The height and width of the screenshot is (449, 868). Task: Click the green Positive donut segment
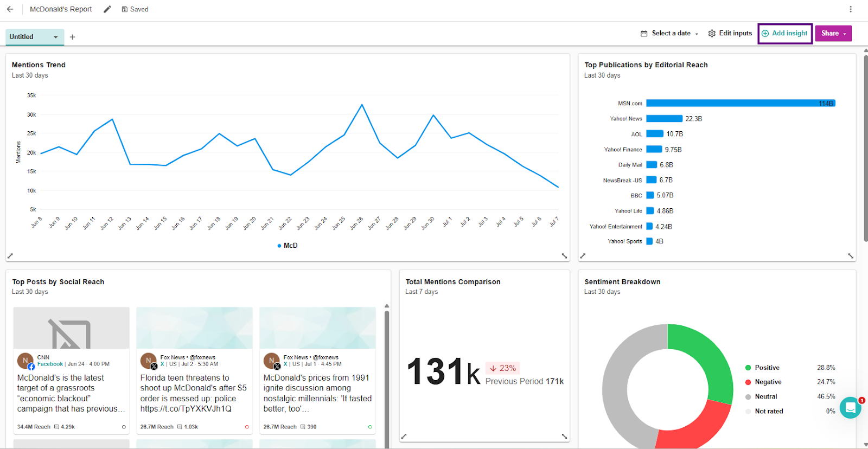click(x=710, y=358)
